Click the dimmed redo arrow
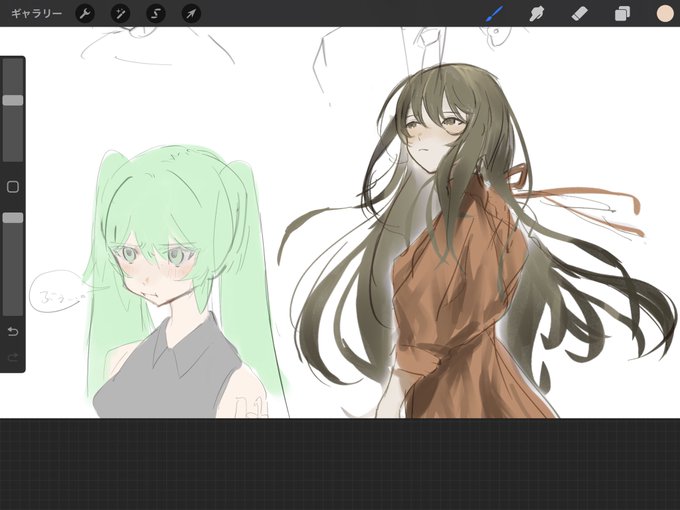Screen dimensions: 680x510 coord(13,357)
